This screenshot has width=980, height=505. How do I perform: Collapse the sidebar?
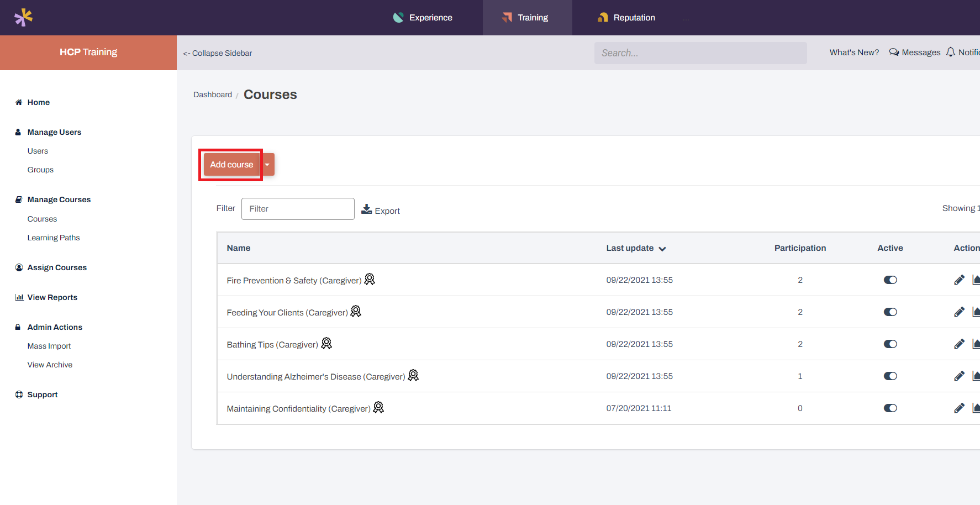pos(217,53)
